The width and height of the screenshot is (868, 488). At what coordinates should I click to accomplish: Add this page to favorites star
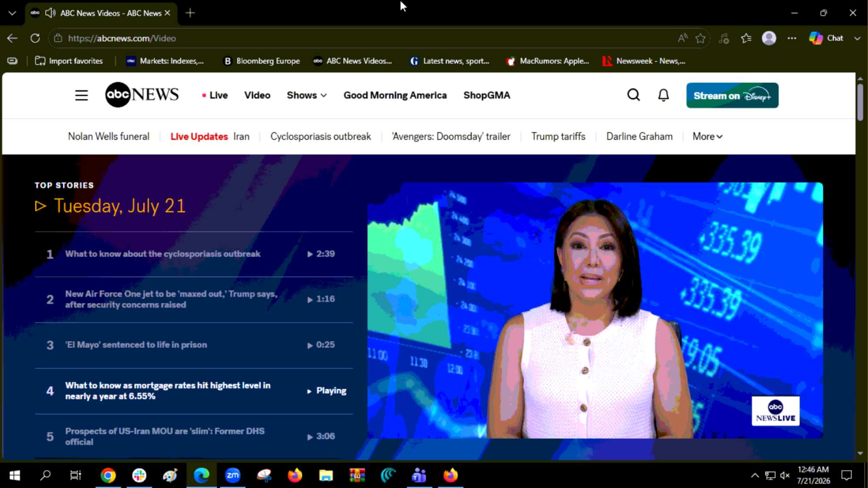coord(700,38)
